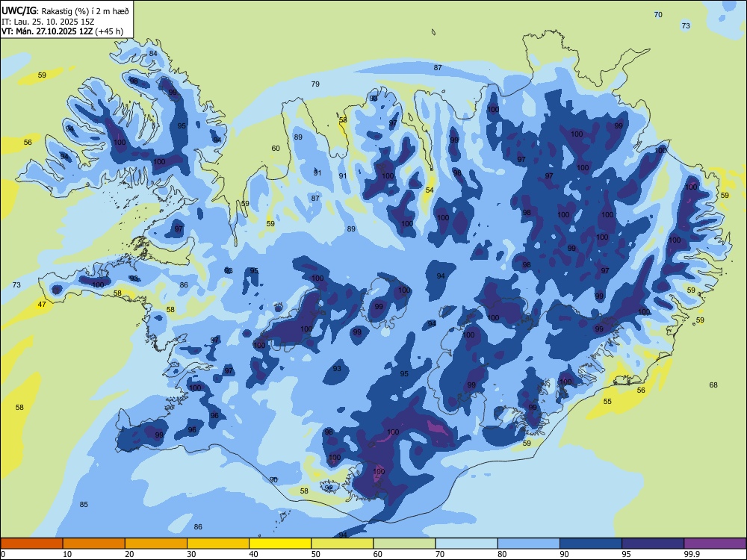Click the 'VT: Mán. 27.10.2025 12Z (+45 h)' line
The image size is (747, 560).
tap(63, 31)
